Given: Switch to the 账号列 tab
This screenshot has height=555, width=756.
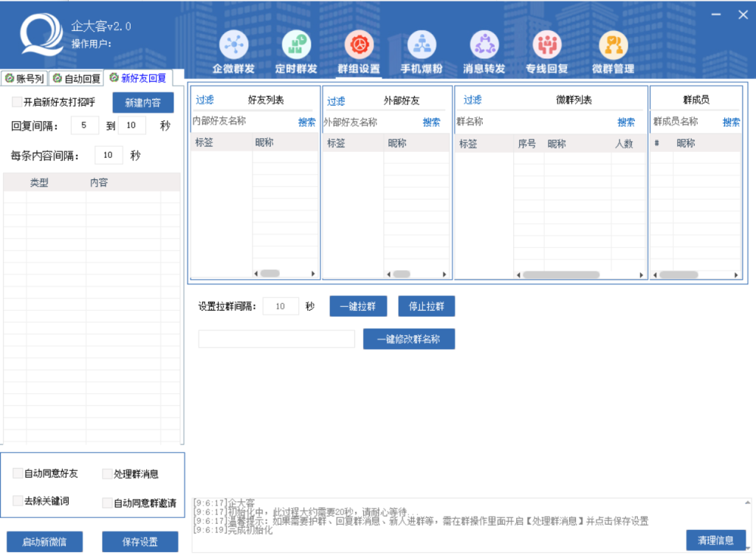Looking at the screenshot, I should coord(24,78).
